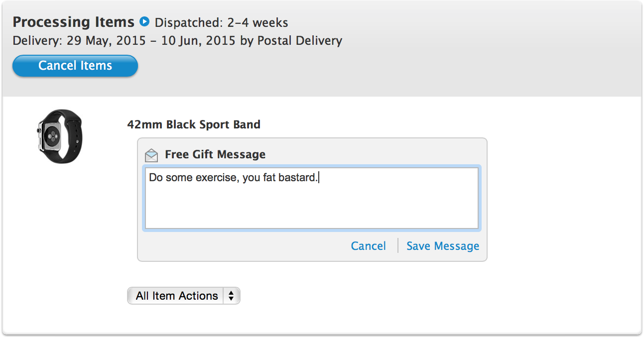This screenshot has height=337, width=644.
Task: Save the gift message via Save Message
Action: 443,246
